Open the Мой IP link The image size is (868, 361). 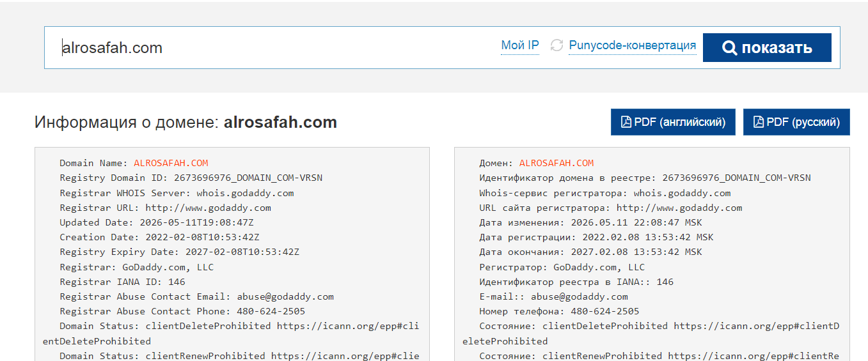pyautogui.click(x=520, y=45)
